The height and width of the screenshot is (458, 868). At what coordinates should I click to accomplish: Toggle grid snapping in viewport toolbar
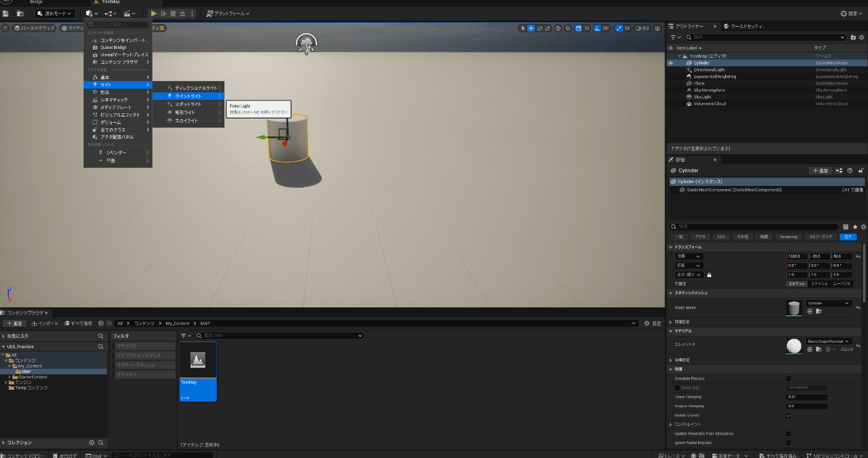point(578,28)
